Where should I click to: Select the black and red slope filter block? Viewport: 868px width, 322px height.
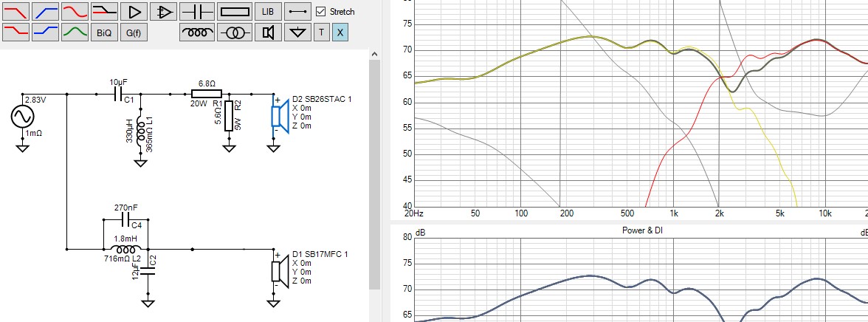click(x=103, y=11)
